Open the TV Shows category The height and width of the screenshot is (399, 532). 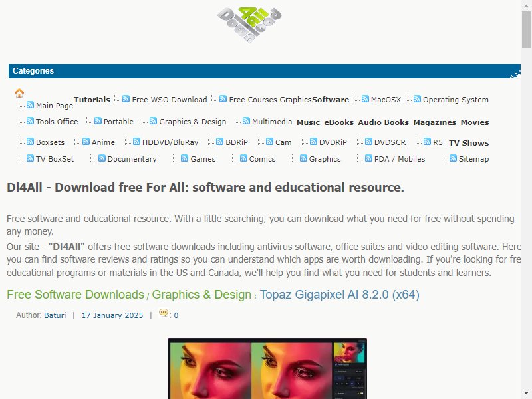[469, 143]
